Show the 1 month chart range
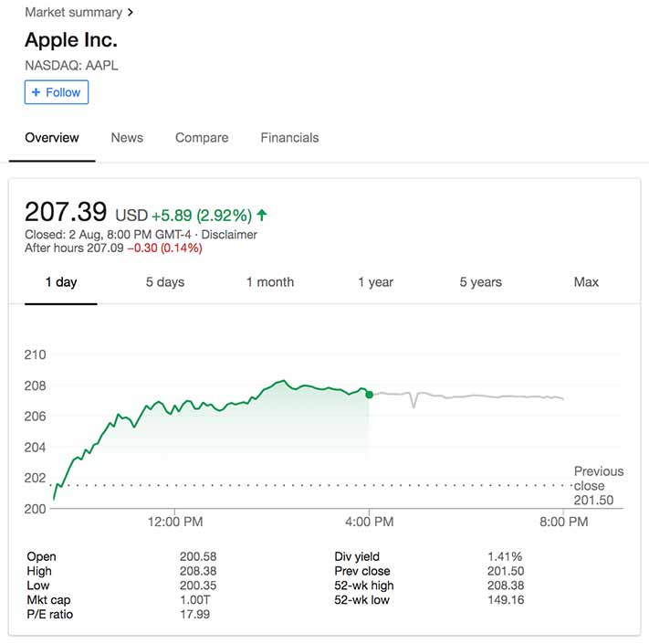The height and width of the screenshot is (644, 649). point(270,282)
